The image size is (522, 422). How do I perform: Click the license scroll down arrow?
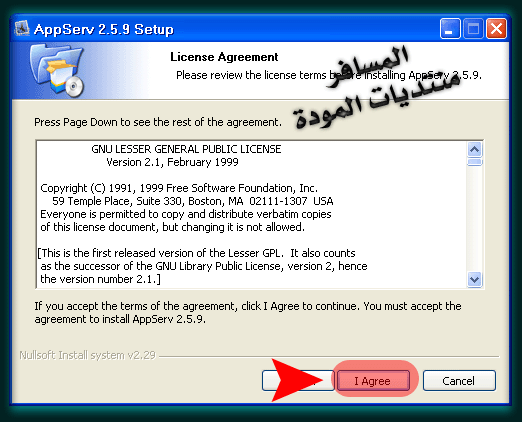[x=474, y=279]
